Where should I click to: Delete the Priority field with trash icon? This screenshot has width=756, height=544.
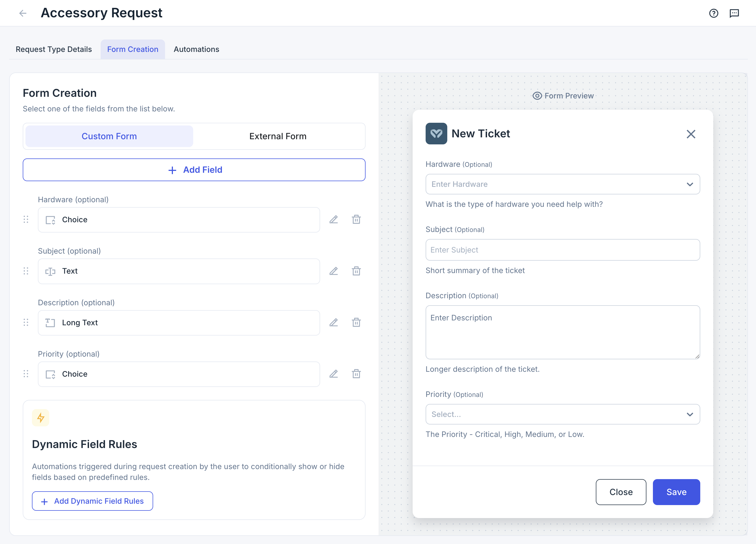356,374
